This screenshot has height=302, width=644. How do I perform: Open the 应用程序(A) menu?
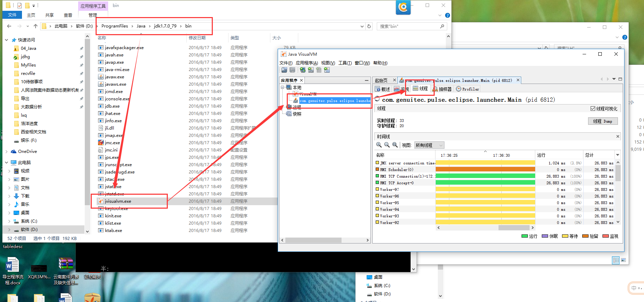[x=307, y=63]
